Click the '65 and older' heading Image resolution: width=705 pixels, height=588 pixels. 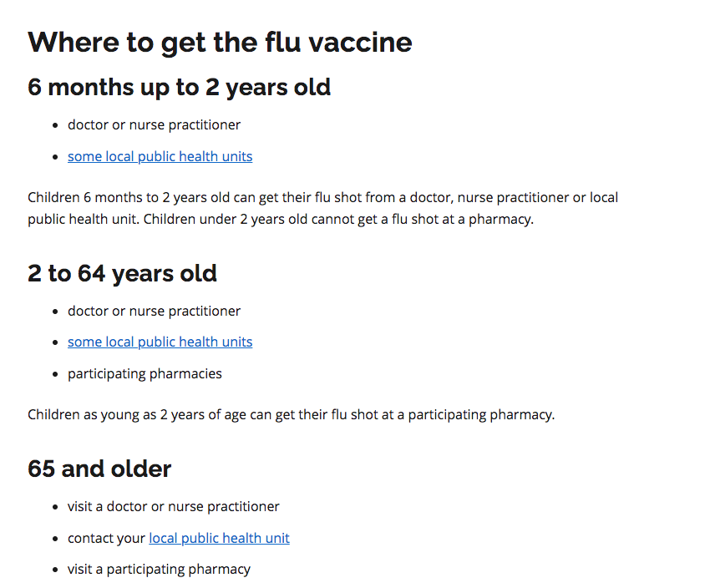pyautogui.click(x=99, y=469)
